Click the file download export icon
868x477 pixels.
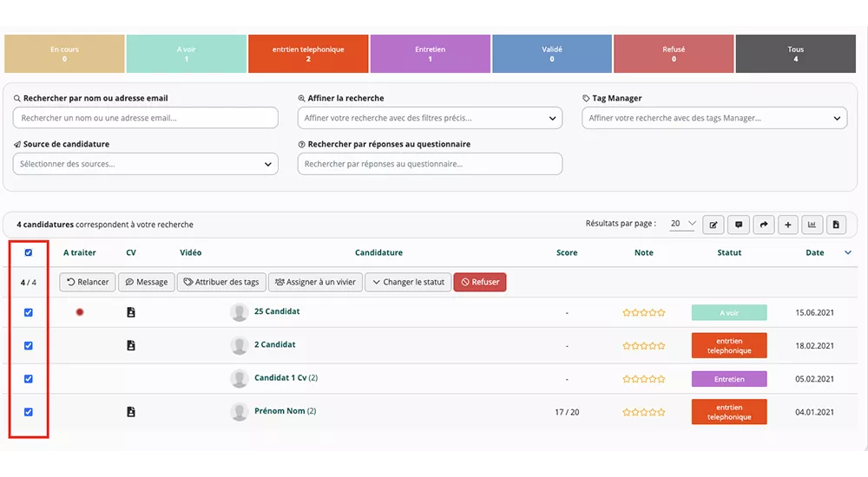836,225
